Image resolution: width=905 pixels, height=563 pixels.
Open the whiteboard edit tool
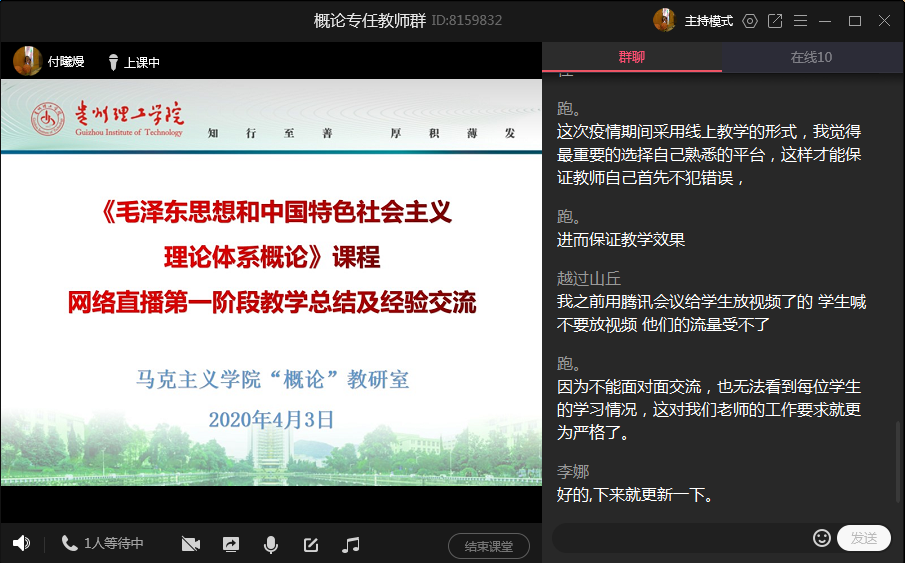pos(311,544)
